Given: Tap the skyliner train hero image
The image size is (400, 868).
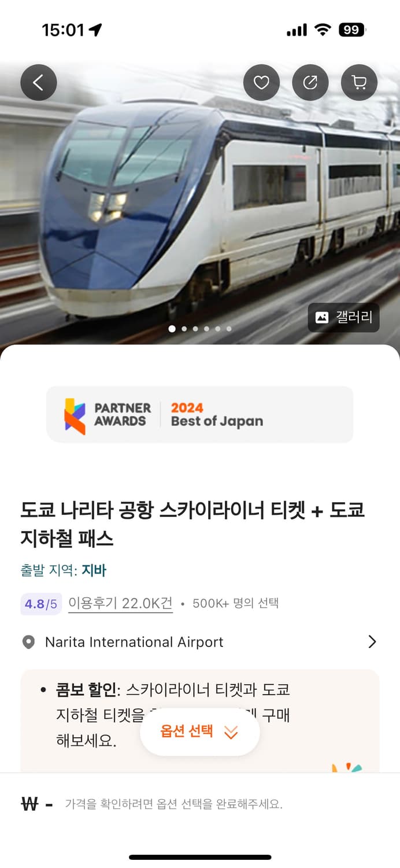Looking at the screenshot, I should point(199,203).
